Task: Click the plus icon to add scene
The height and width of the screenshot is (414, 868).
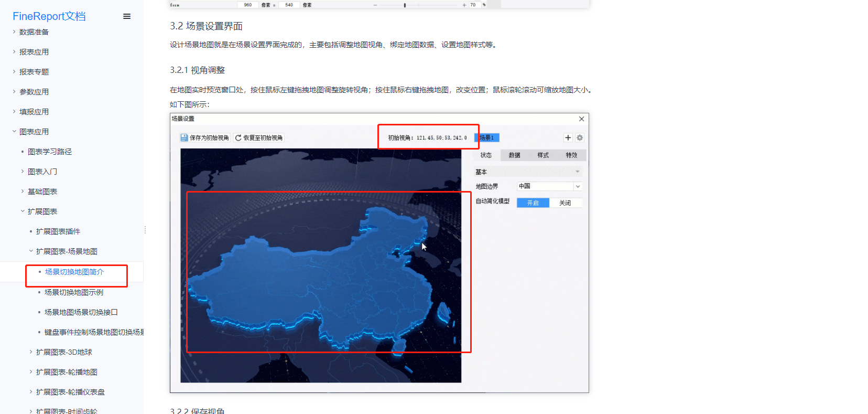Action: click(568, 138)
